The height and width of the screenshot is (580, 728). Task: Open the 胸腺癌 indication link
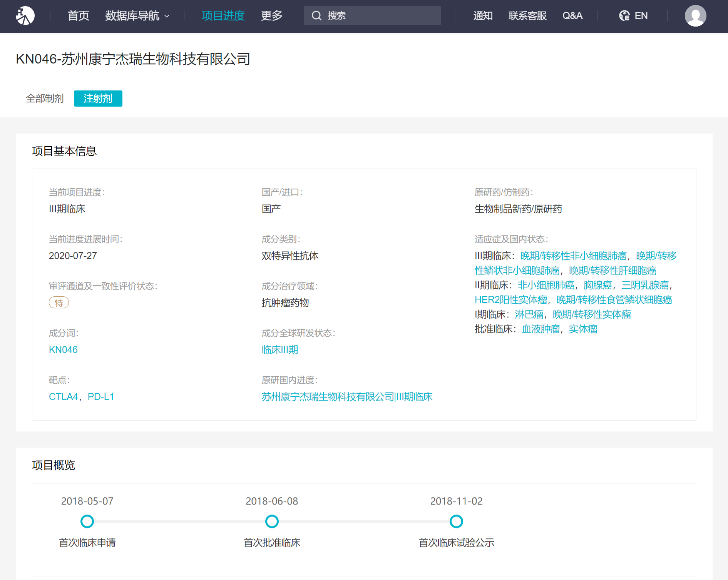pos(597,285)
